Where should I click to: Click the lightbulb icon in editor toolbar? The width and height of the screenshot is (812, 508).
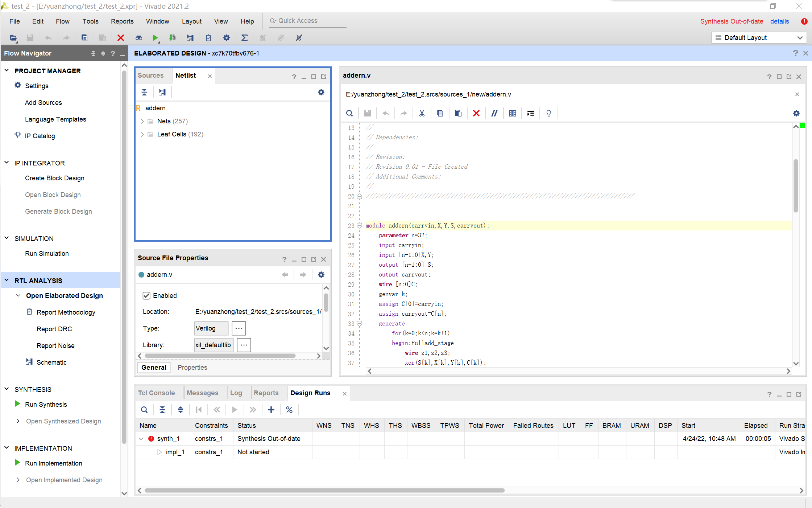point(548,113)
